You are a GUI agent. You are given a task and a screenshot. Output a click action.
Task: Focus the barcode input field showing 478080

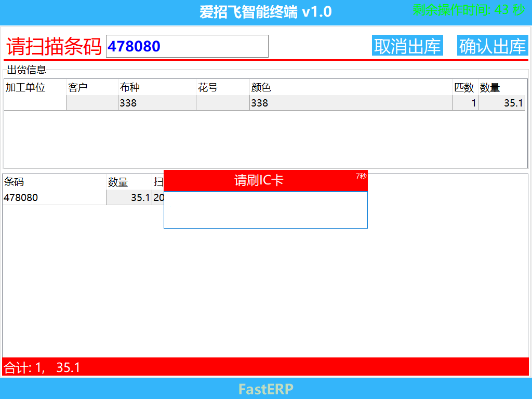(187, 46)
